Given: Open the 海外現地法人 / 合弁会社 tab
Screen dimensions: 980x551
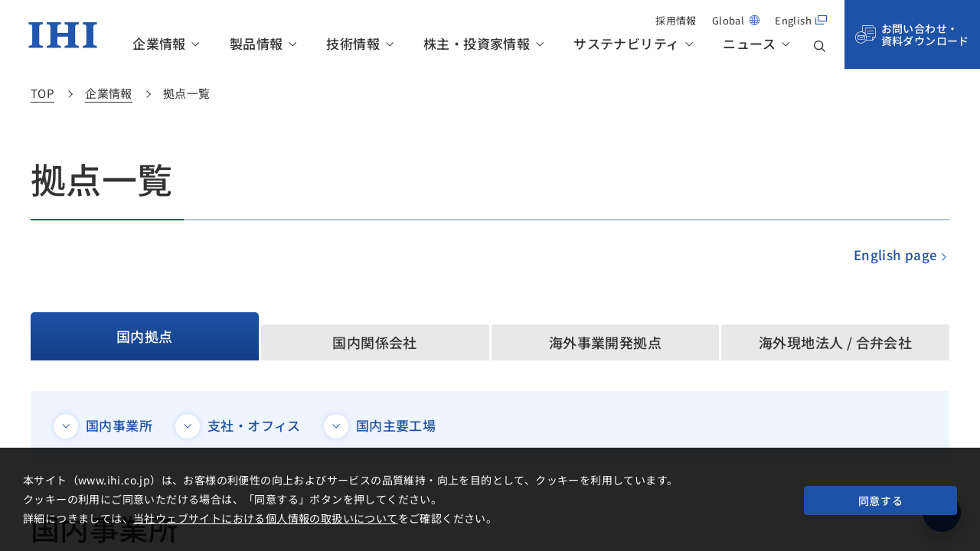Looking at the screenshot, I should click(x=835, y=343).
